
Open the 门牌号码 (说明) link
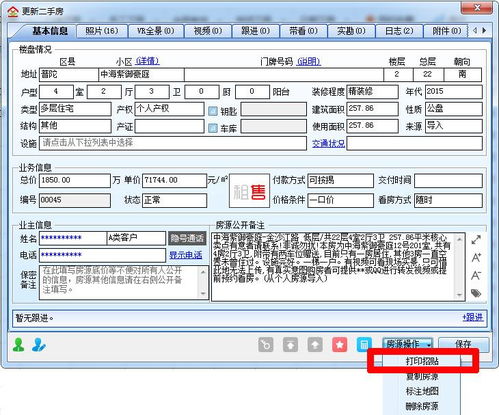point(309,61)
